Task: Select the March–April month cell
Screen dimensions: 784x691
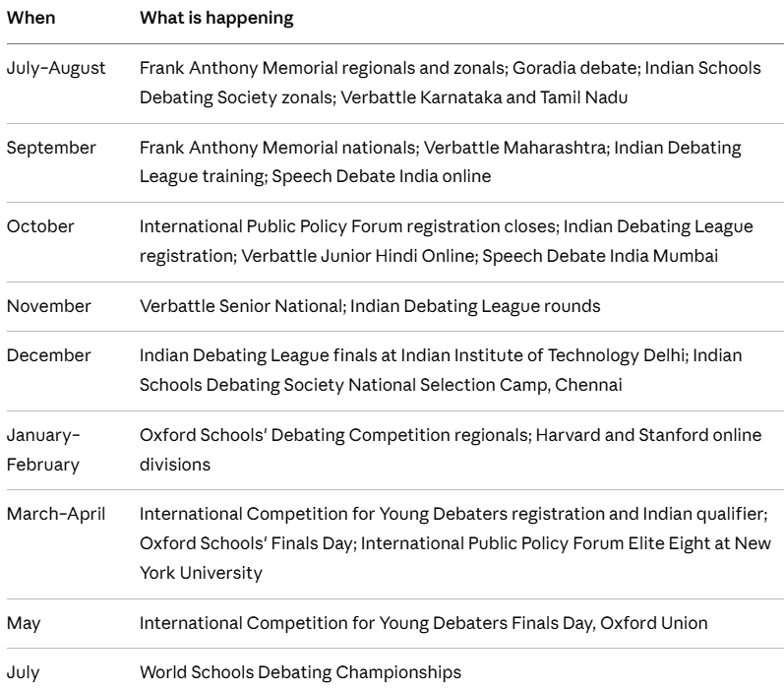Action: click(56, 514)
